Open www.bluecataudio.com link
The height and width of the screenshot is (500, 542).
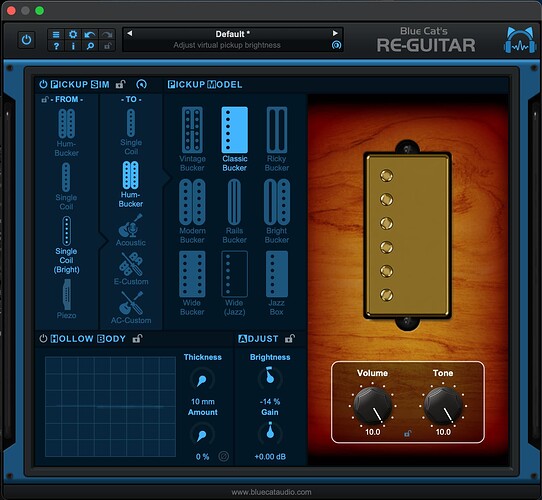pos(271,492)
